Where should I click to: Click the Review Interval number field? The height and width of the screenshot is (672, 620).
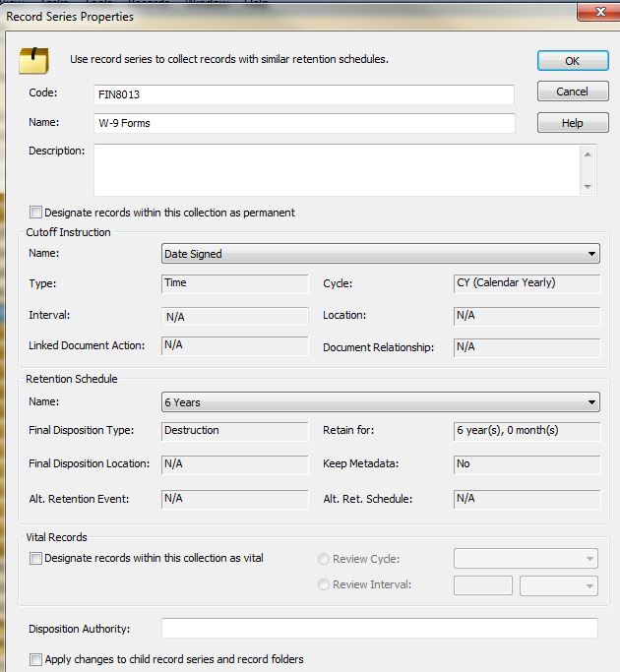(x=482, y=585)
